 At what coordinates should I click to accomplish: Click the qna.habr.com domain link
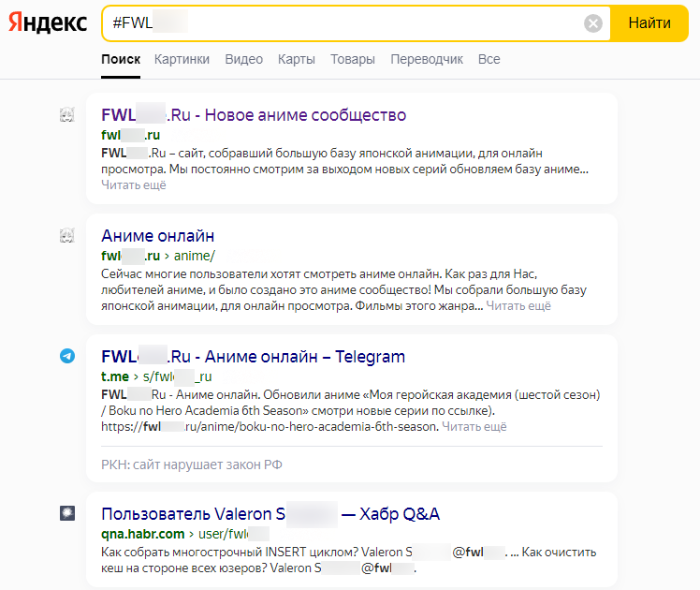click(143, 534)
